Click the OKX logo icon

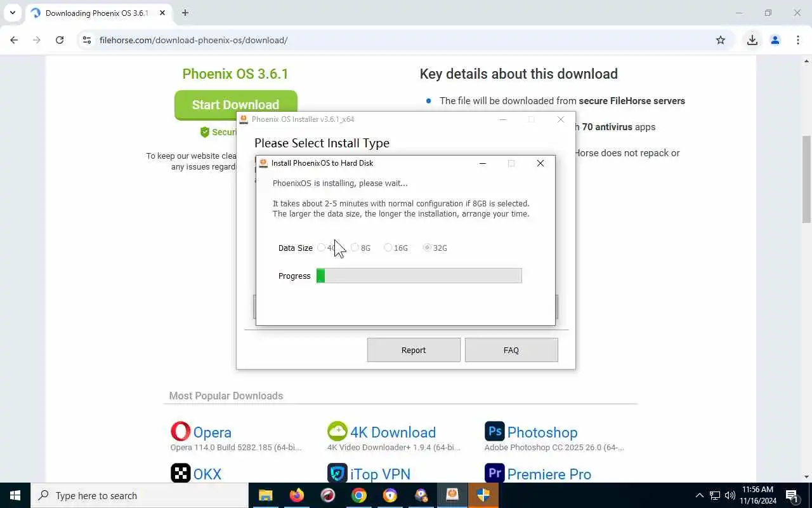click(x=181, y=473)
